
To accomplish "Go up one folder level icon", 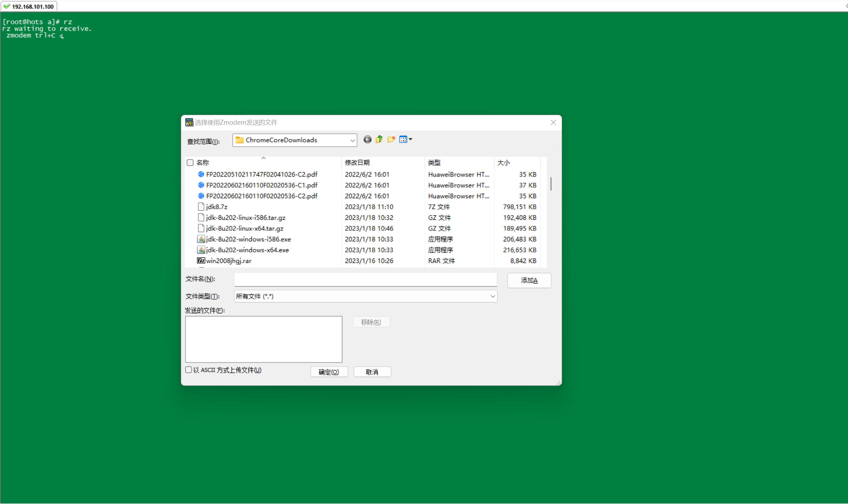I will pyautogui.click(x=379, y=139).
